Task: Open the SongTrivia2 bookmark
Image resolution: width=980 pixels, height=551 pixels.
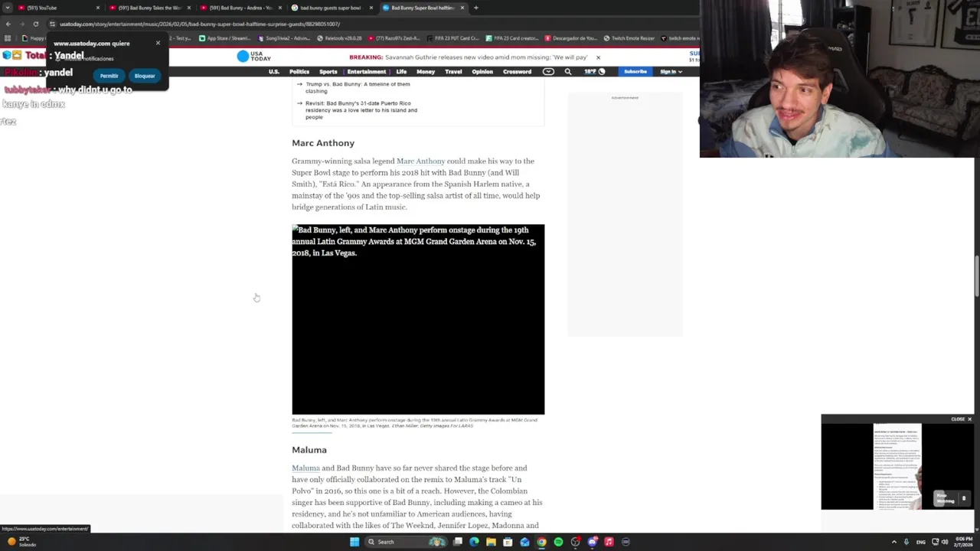Action: click(285, 38)
